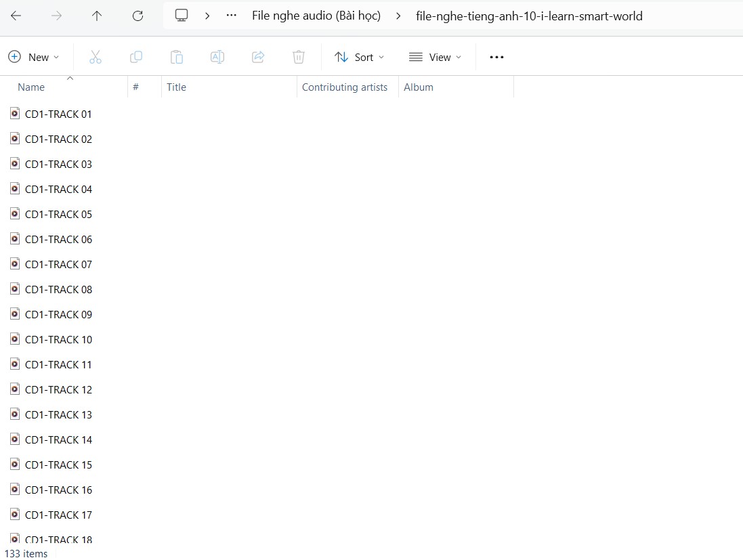The width and height of the screenshot is (743, 560).
Task: Select the file CD1-TRACK 05
Action: pyautogui.click(x=59, y=214)
